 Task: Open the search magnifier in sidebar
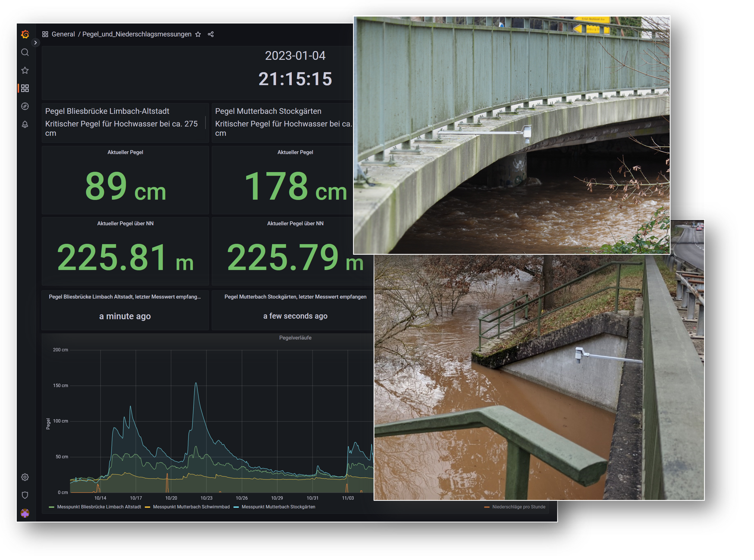pos(25,52)
